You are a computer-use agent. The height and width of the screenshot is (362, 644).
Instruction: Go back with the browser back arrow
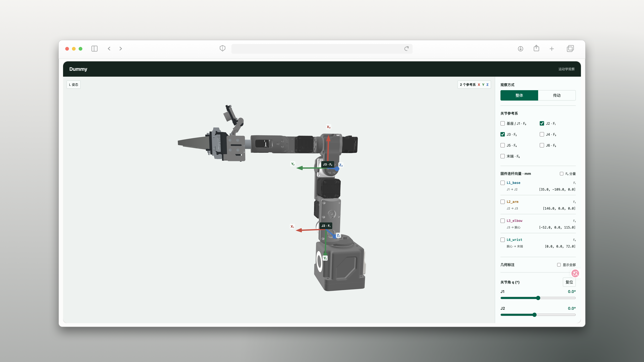click(x=109, y=49)
